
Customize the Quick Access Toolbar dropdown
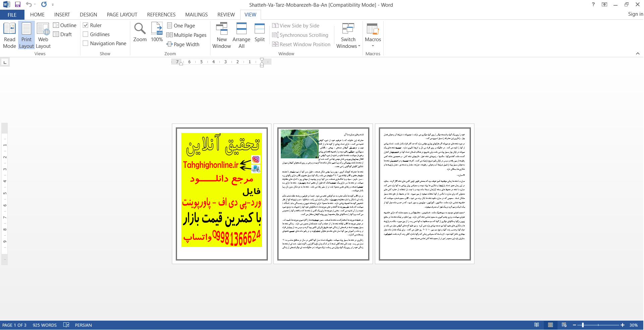(x=53, y=5)
